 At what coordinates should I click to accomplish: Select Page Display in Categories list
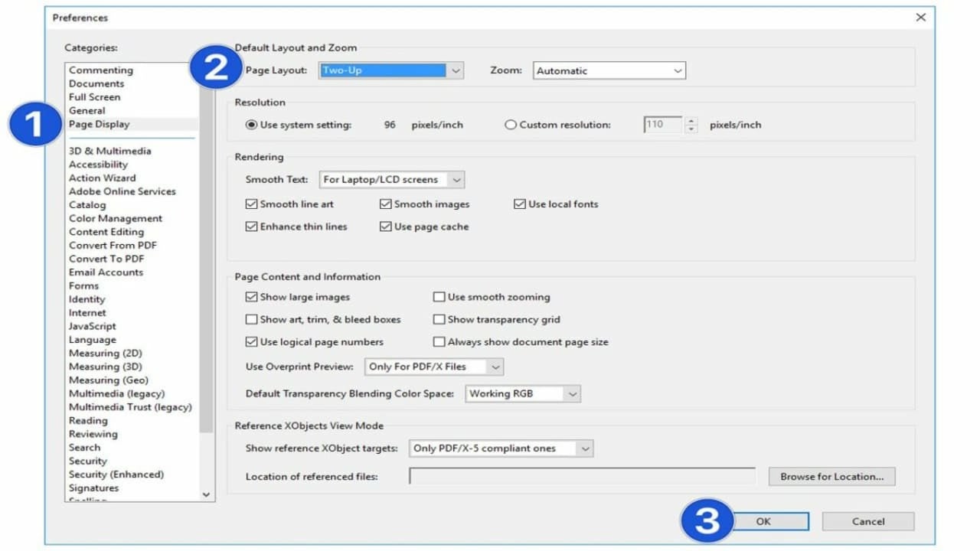point(100,124)
